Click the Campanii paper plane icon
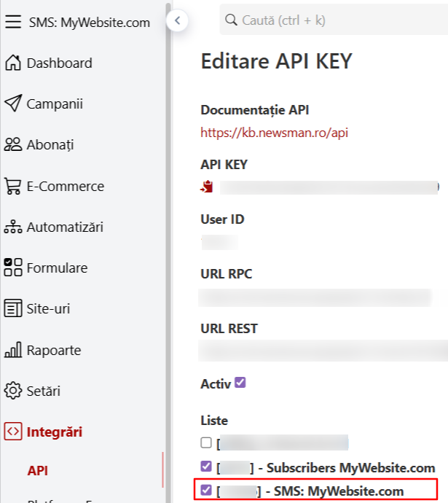The height and width of the screenshot is (503, 448). point(13,104)
